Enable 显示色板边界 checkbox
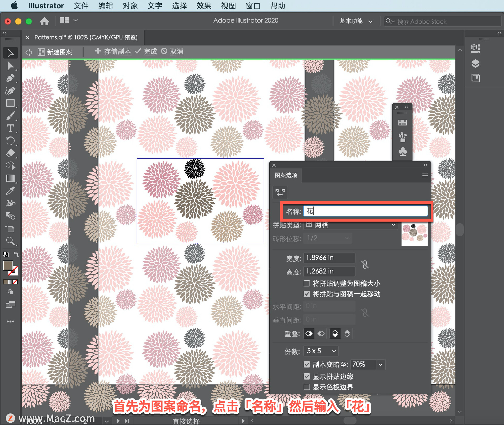 pyautogui.click(x=307, y=387)
